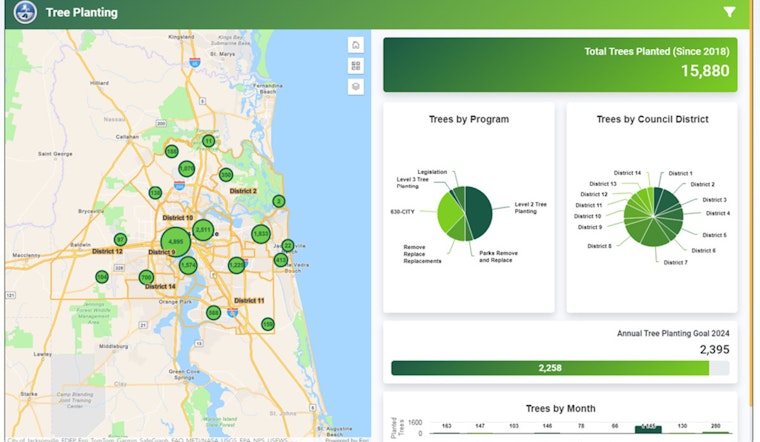The image size is (760, 442).
Task: Click the Remove Replace Replacements label
Action: (x=422, y=254)
